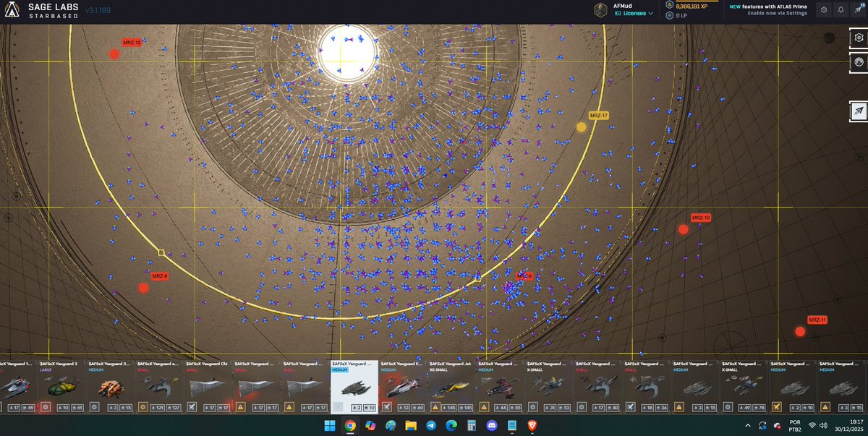Open the hexagon gear map panel button
The height and width of the screenshot is (436, 868).
coord(859,38)
